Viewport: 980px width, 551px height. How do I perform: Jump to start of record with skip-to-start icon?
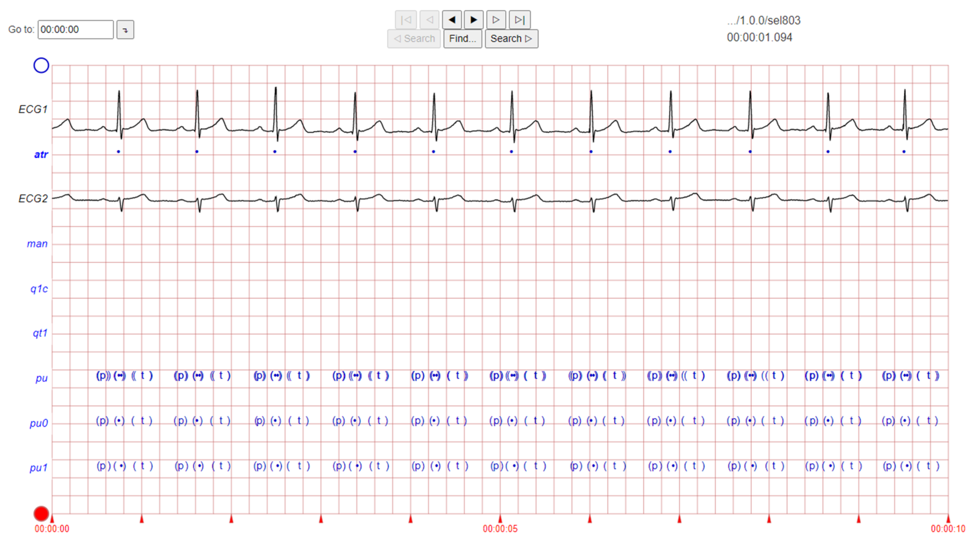click(x=406, y=19)
